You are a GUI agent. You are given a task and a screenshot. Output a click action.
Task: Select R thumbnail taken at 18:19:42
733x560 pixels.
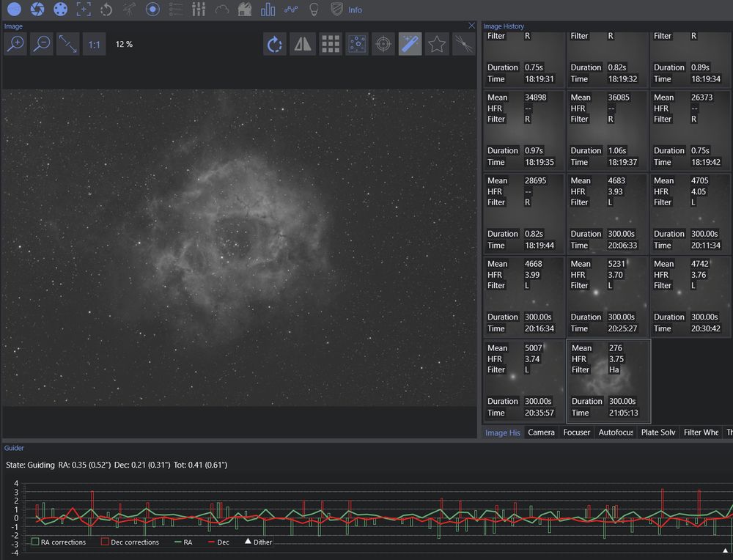pyautogui.click(x=690, y=131)
